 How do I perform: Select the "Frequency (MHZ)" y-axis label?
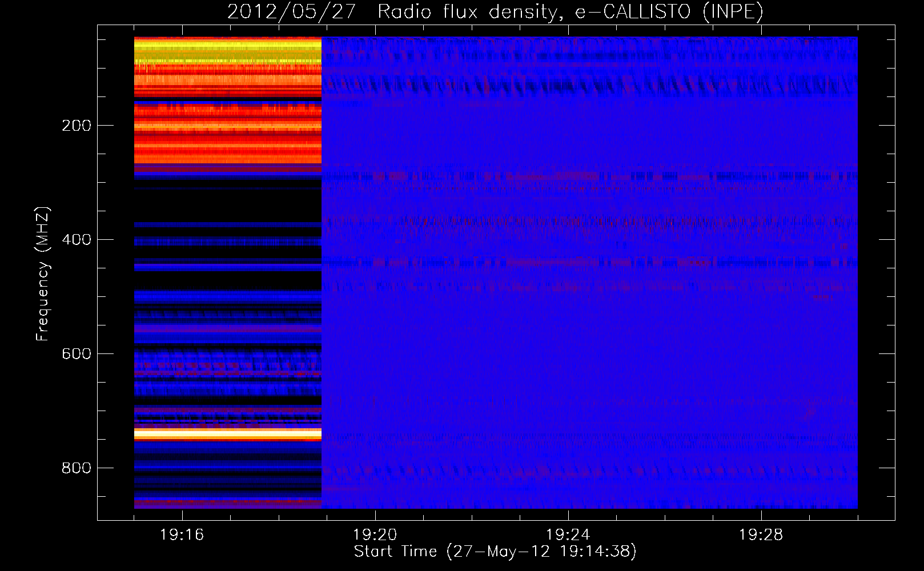tap(43, 274)
